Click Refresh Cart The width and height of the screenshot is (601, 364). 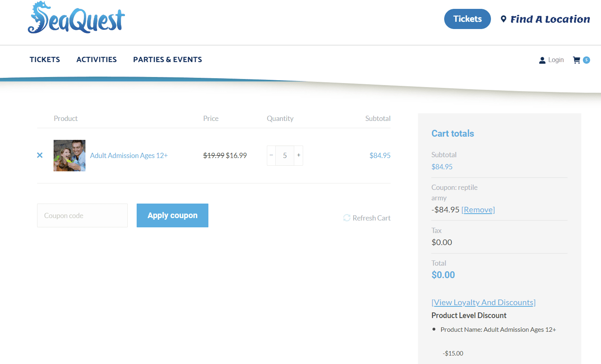click(371, 218)
